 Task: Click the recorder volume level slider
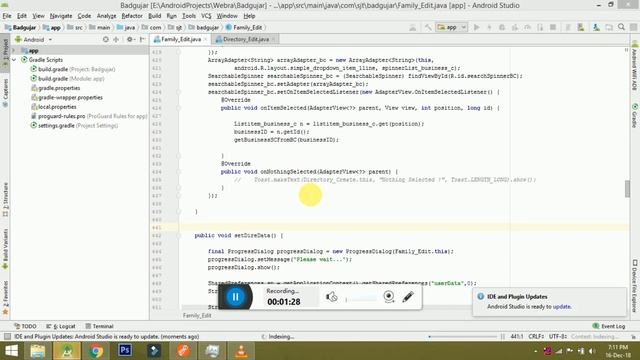[361, 299]
